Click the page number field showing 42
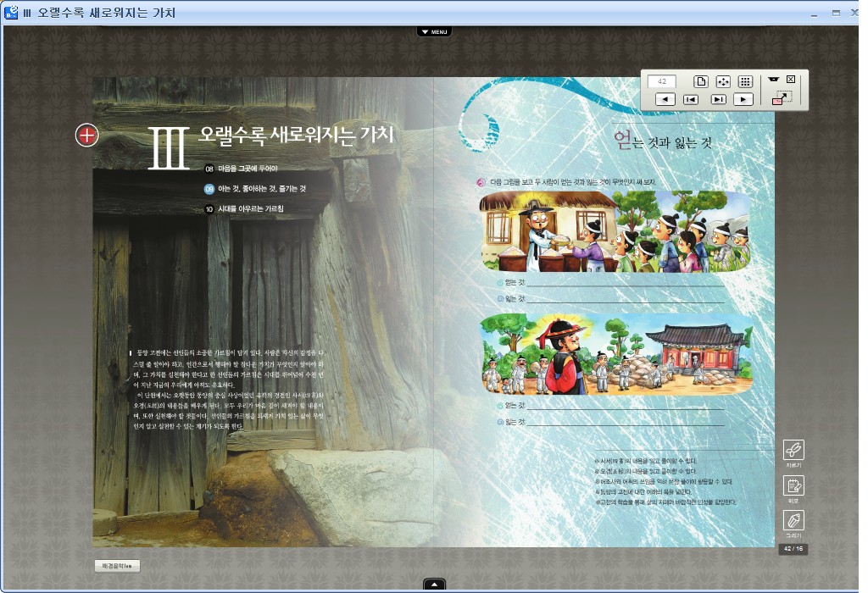This screenshot has width=868, height=593. [x=662, y=82]
